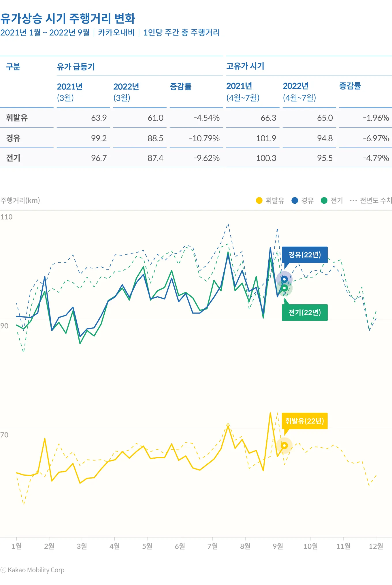This screenshot has height=585, width=392.
Task: Select the 고유가 시기 column group header
Action: click(x=245, y=66)
